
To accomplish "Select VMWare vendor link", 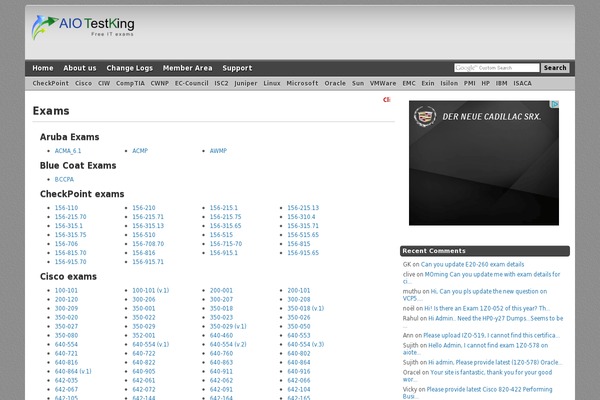I will [383, 83].
